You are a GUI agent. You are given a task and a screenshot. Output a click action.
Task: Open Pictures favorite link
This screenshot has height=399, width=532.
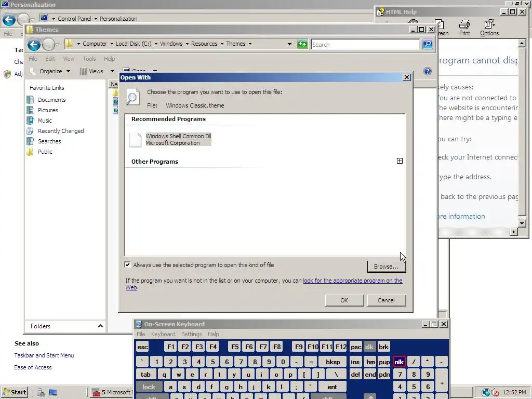pos(48,110)
